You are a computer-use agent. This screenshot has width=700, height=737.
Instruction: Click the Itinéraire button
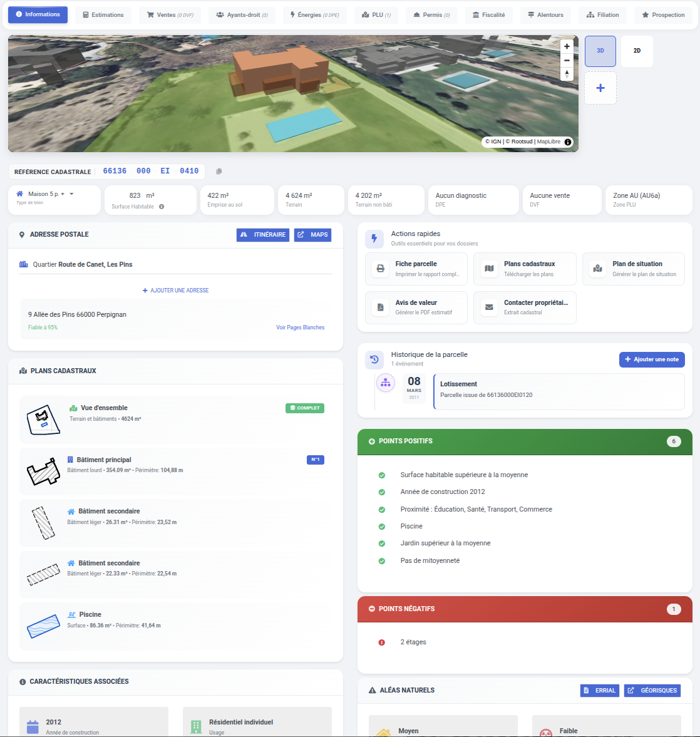[263, 235]
